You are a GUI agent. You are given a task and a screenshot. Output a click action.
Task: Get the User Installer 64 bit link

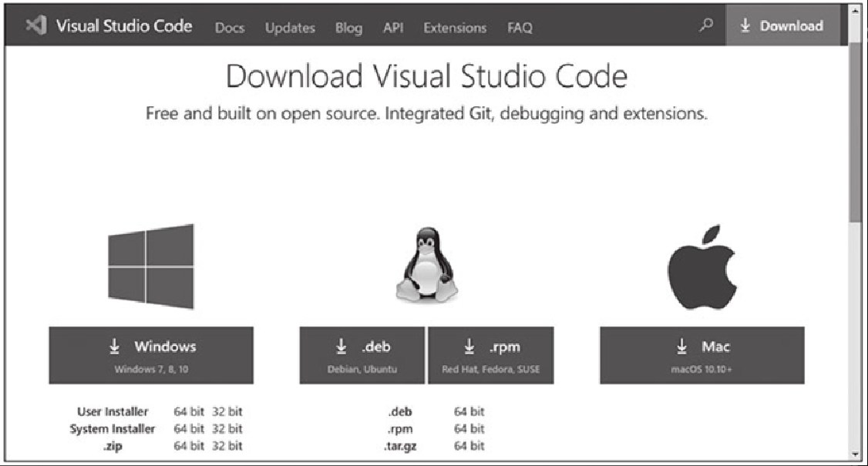[x=189, y=411]
